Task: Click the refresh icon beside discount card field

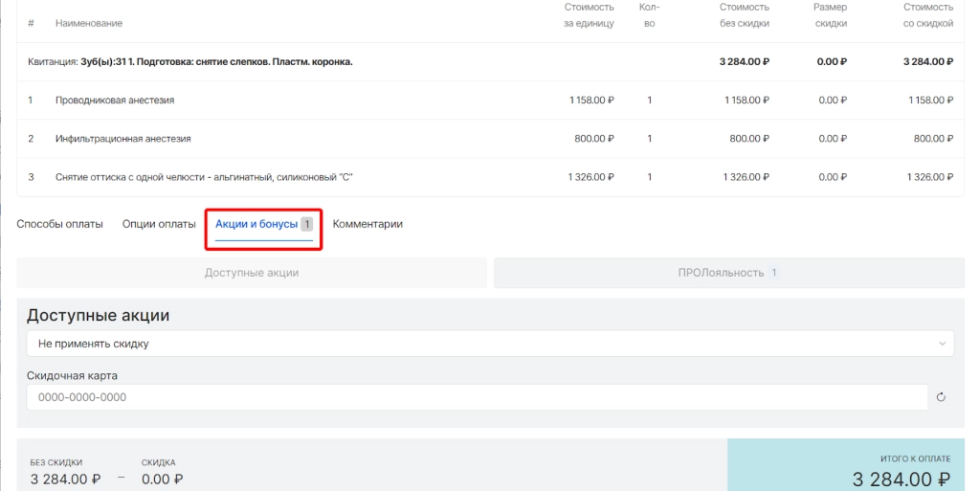Action: (x=941, y=397)
